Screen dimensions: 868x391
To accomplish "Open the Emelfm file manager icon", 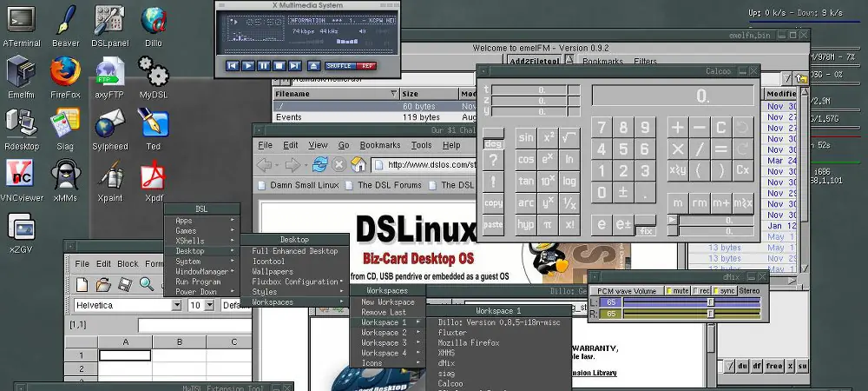I will 20,71.
